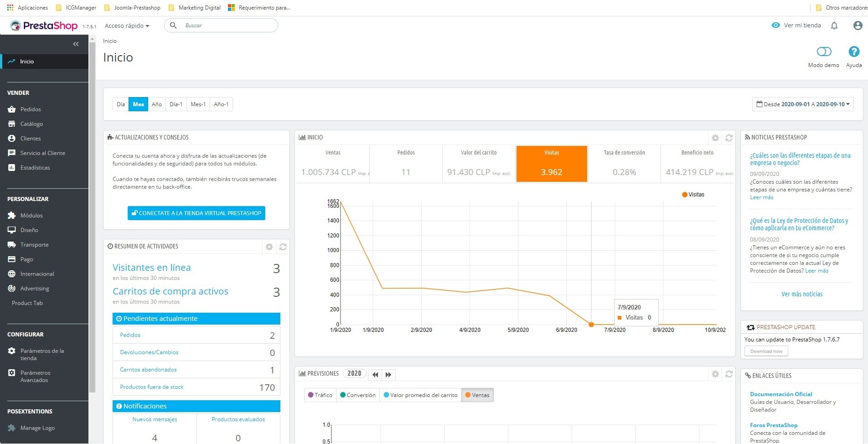This screenshot has height=444, width=868.
Task: Click the notifications bell icon
Action: 834,26
